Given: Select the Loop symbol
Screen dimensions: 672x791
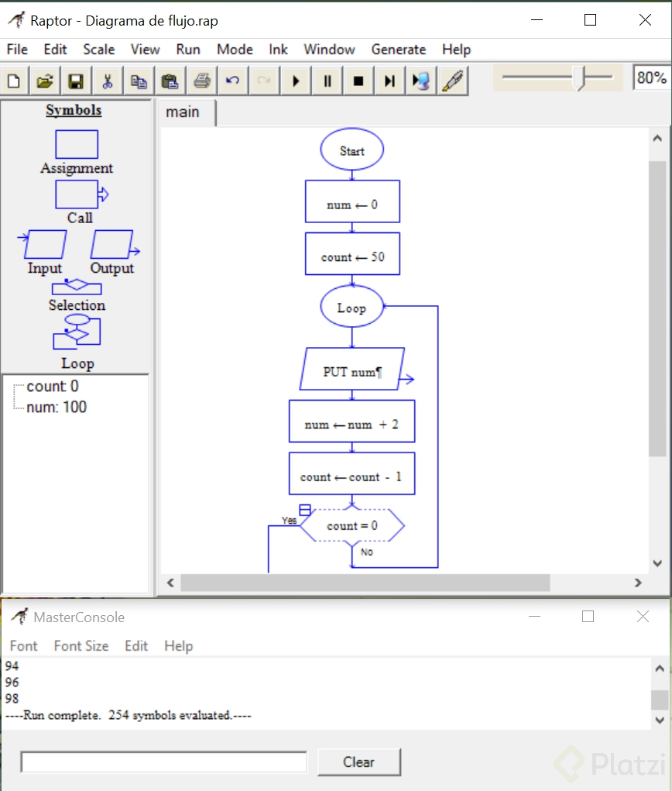Looking at the screenshot, I should (77, 333).
